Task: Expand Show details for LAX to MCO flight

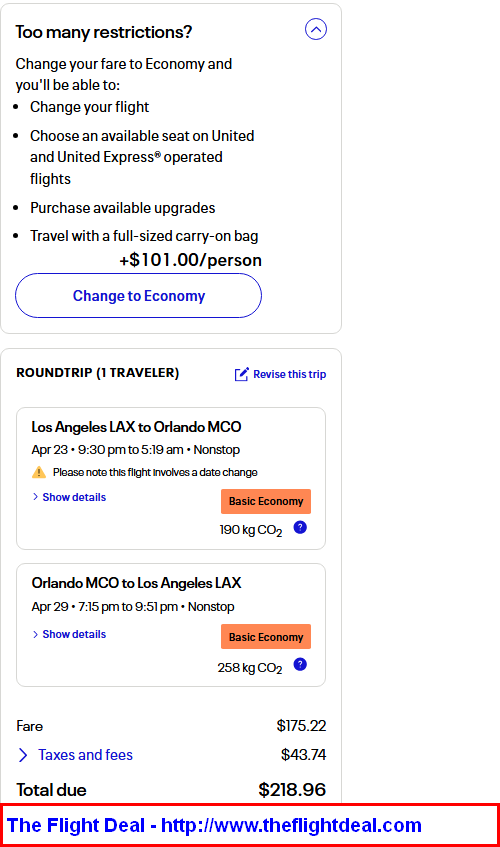Action: pyautogui.click(x=69, y=497)
